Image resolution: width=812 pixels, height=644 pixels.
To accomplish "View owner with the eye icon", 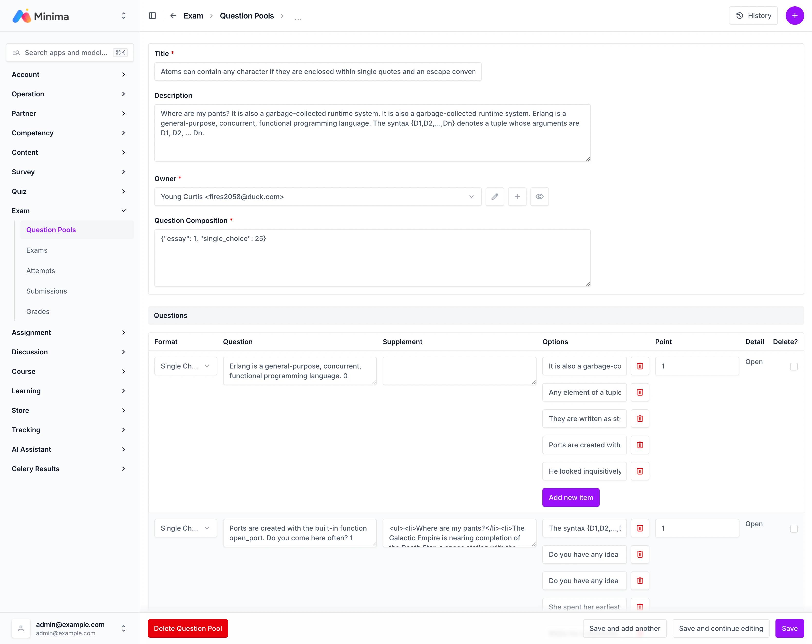I will tap(539, 196).
